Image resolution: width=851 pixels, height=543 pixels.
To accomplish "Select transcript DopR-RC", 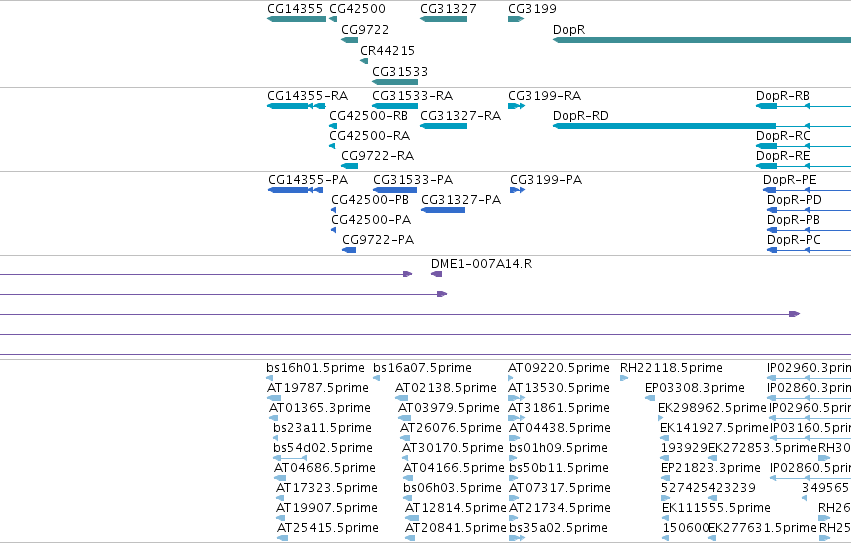I will point(803,146).
